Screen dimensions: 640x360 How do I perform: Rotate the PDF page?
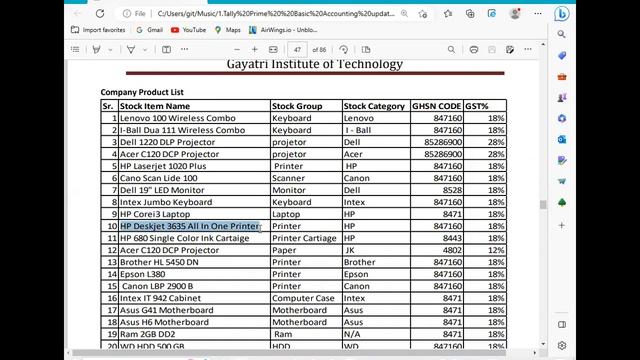[x=344, y=49]
